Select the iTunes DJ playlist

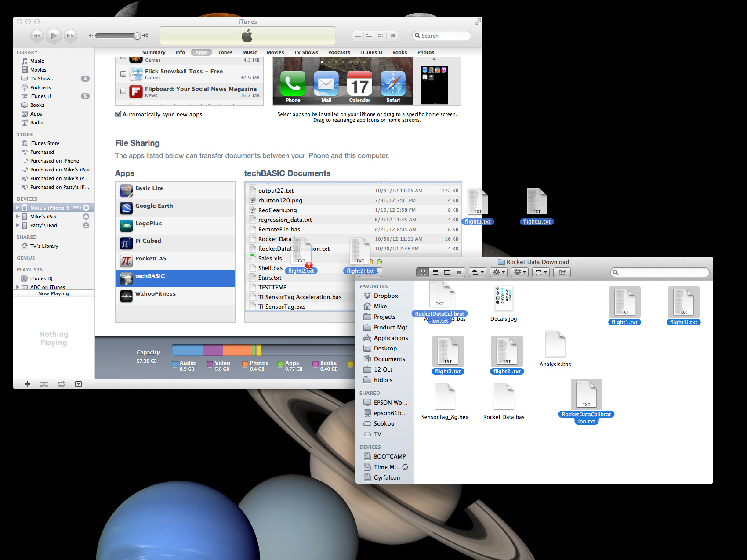[41, 278]
